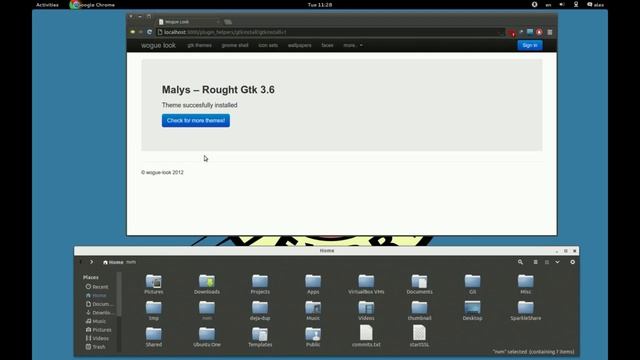This screenshot has height=360, width=640.
Task: Expand the more dropdown in navbar
Action: [x=353, y=45]
